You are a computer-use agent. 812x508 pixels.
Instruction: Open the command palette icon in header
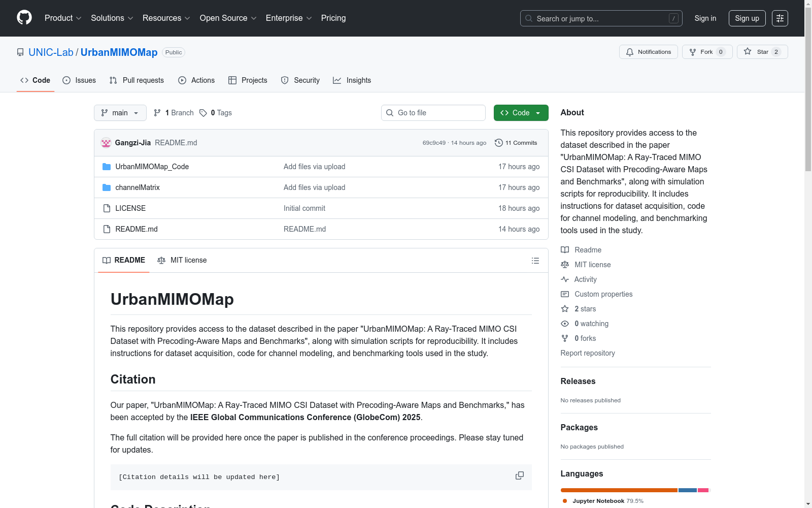click(780, 18)
